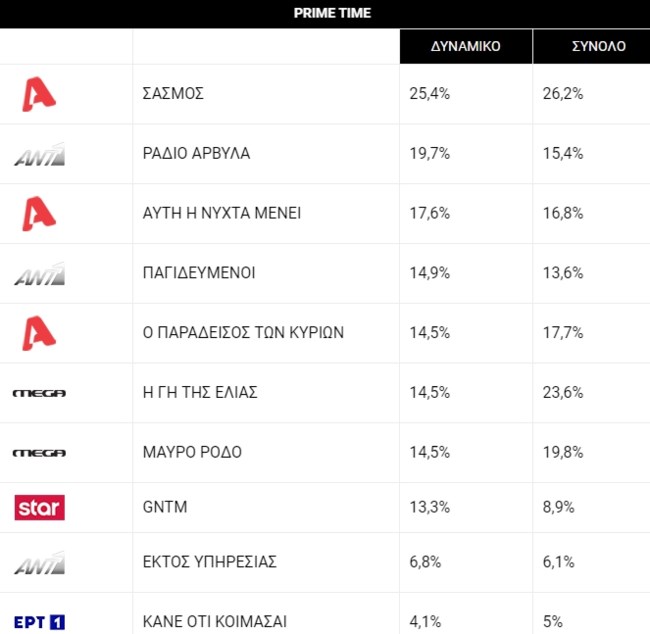Click the ΣΑΣΜΟΣ program name
The height and width of the screenshot is (634, 650).
click(x=174, y=94)
